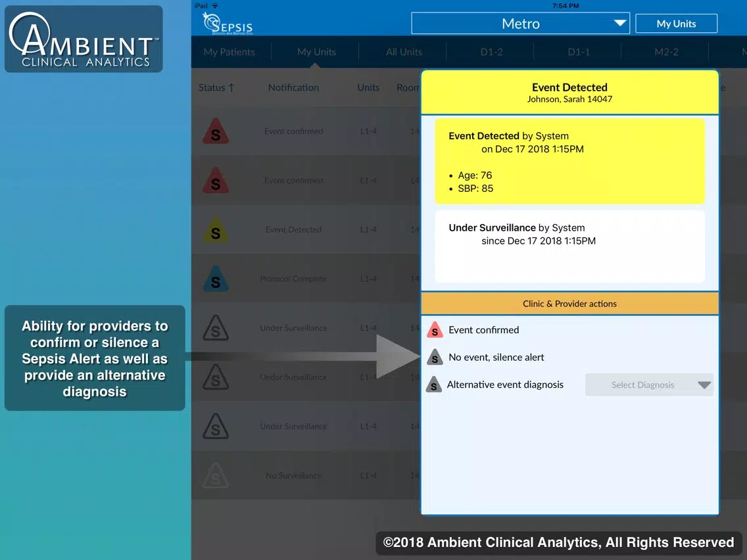Click the Notification column header
747x560 pixels.
pos(293,87)
